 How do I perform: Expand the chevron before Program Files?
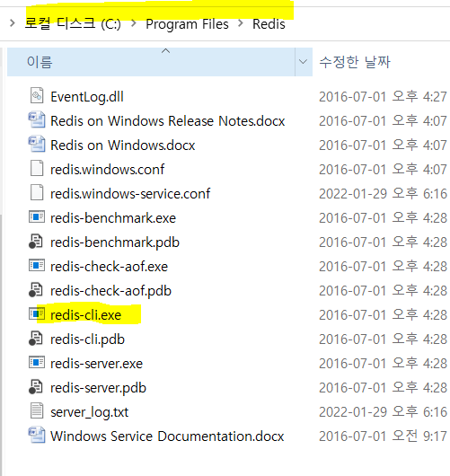point(133,23)
